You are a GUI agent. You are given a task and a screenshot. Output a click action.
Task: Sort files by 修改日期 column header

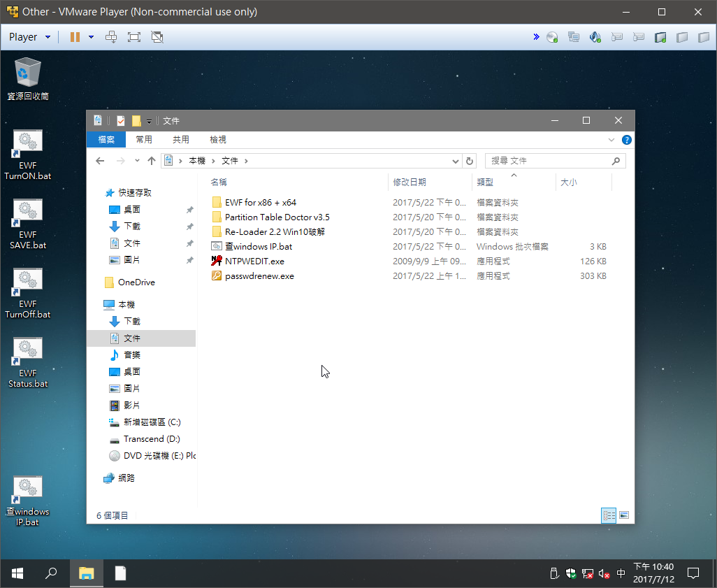(x=410, y=182)
